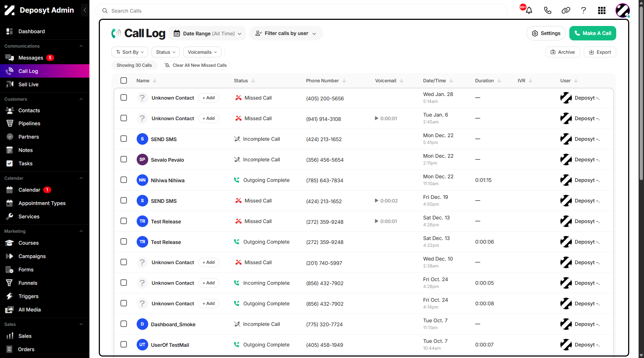The image size is (644, 358).
Task: Toggle the select-all checkbox in table header
Action: click(124, 80)
